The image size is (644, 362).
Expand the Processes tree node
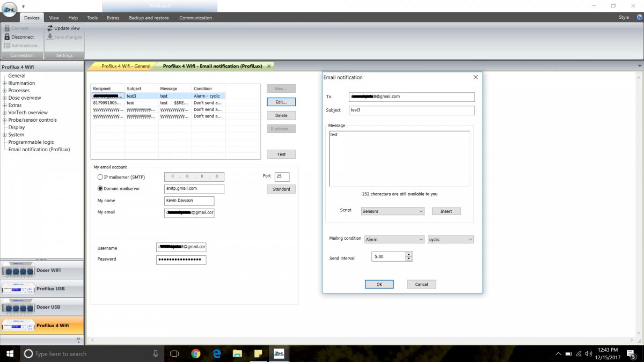[5, 91]
